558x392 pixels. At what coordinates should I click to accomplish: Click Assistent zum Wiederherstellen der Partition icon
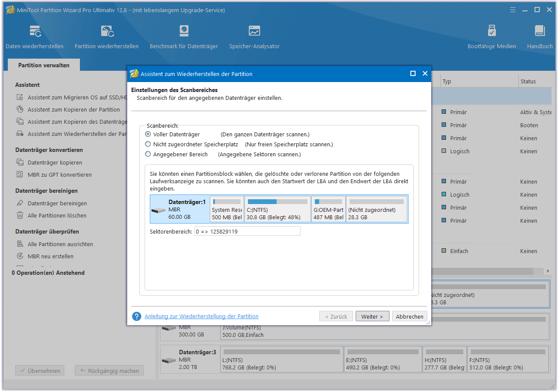pos(20,134)
